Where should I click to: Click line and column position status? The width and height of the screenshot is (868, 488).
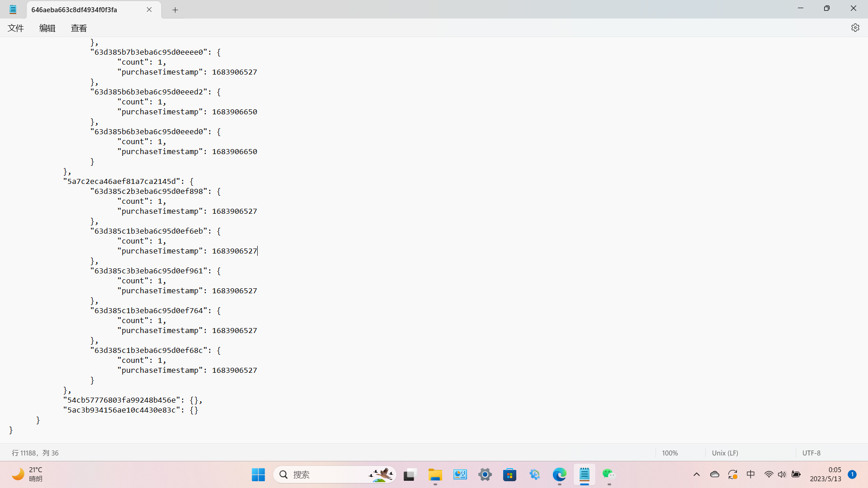[35, 453]
